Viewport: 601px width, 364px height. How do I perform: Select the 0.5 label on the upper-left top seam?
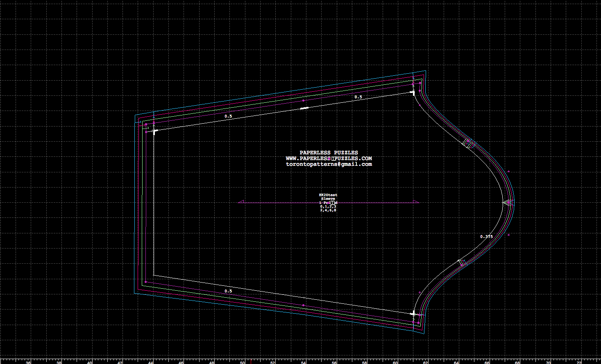pyautogui.click(x=228, y=116)
